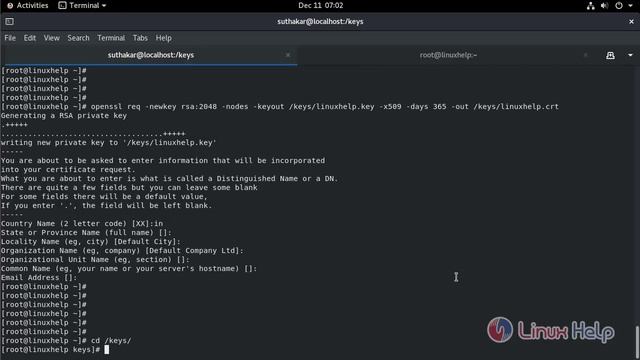Expand the system menu arrow
This screenshot has width=640, height=360.
click(630, 6)
